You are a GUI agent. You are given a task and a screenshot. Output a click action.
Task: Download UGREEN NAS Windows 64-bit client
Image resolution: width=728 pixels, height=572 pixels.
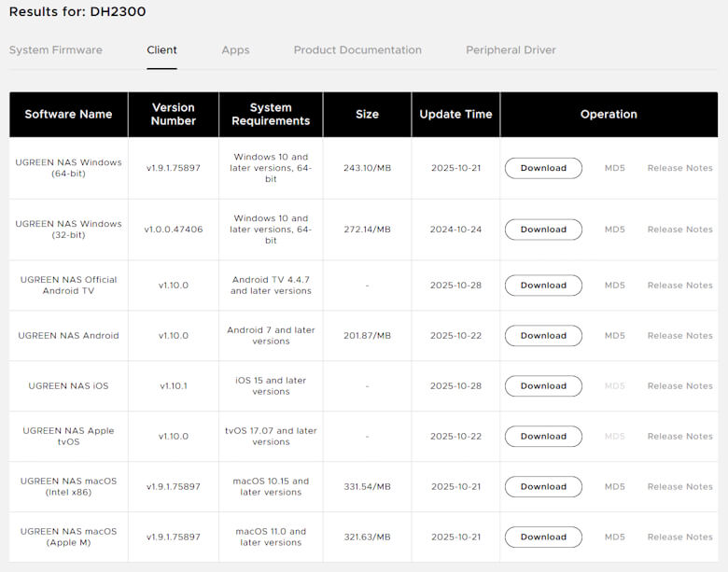pyautogui.click(x=543, y=168)
